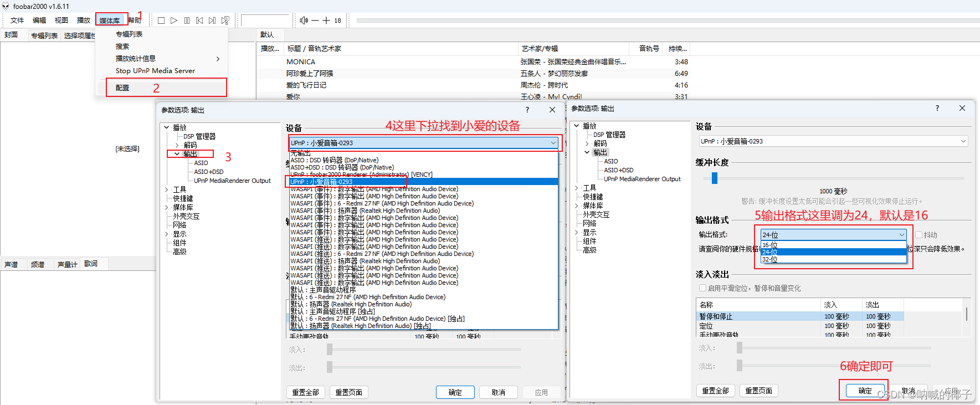The image size is (980, 405).
Task: Expand 显示 tree node in right dialog
Action: click(x=576, y=232)
